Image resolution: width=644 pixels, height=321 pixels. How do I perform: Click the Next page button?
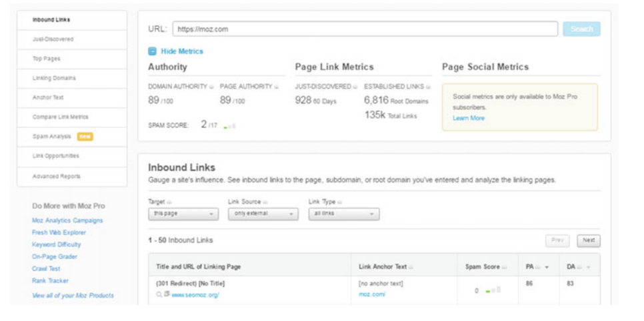589,240
